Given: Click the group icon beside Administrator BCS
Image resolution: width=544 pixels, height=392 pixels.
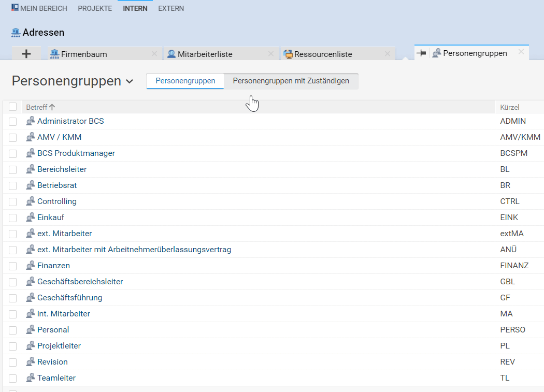Looking at the screenshot, I should 30,121.
